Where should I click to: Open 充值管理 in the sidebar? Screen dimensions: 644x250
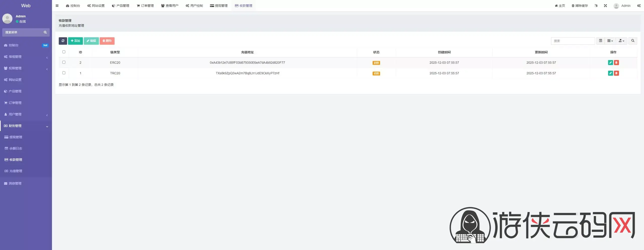click(x=16, y=171)
